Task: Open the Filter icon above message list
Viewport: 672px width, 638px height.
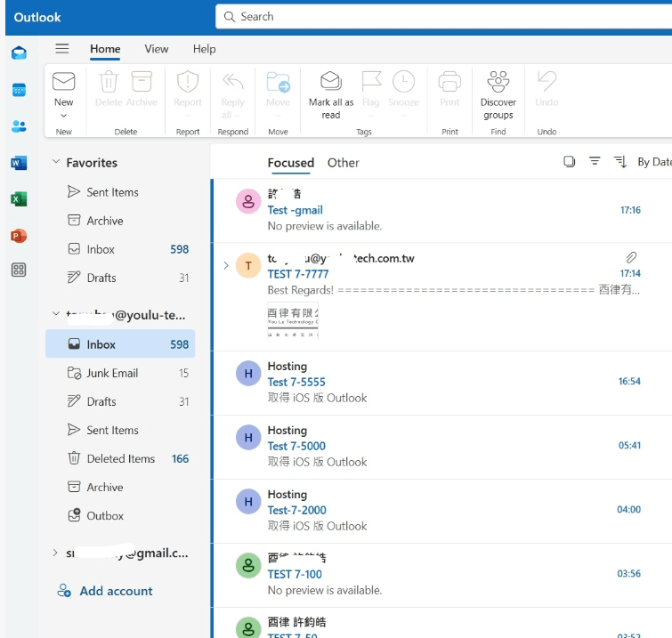Action: click(595, 161)
